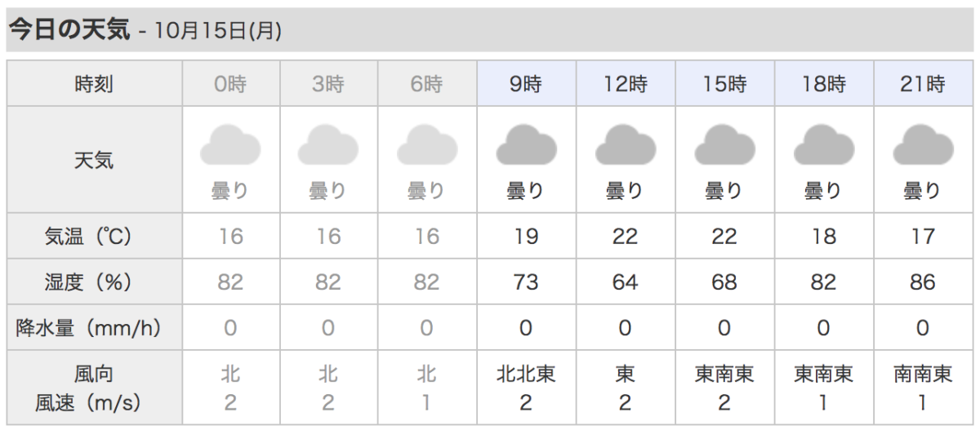Click the cloudy icon for 15時
The image size is (980, 430).
pos(725,145)
